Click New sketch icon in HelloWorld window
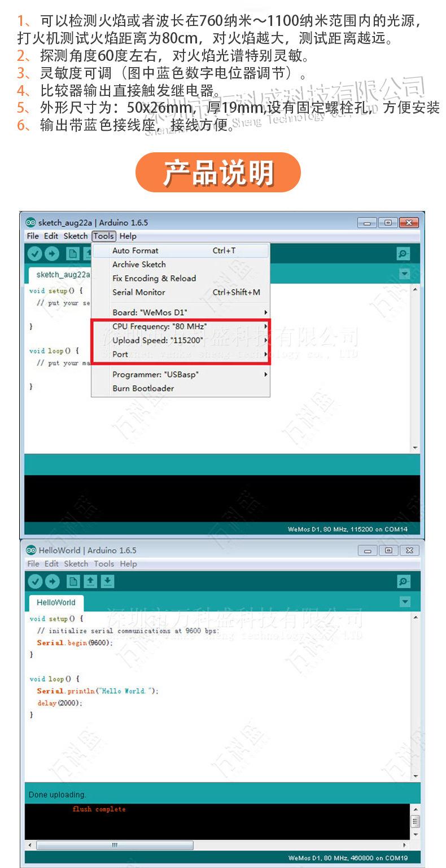The height and width of the screenshot is (868, 446). pos(73,581)
